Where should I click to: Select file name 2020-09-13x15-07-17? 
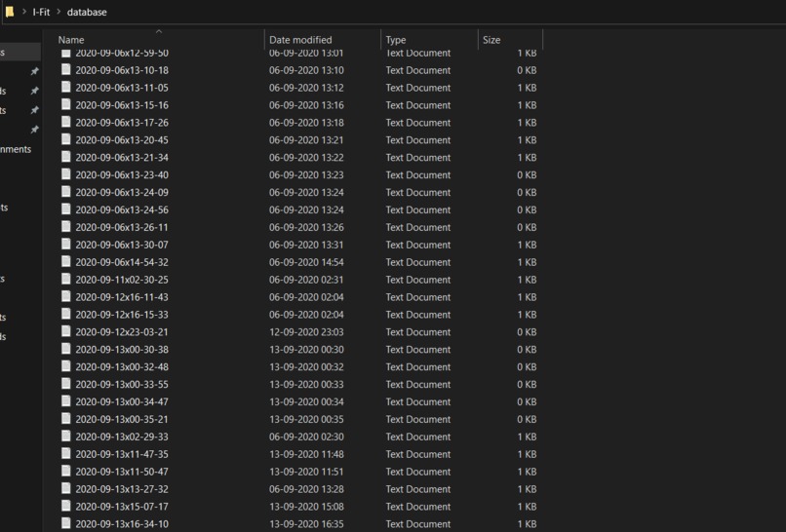122,507
